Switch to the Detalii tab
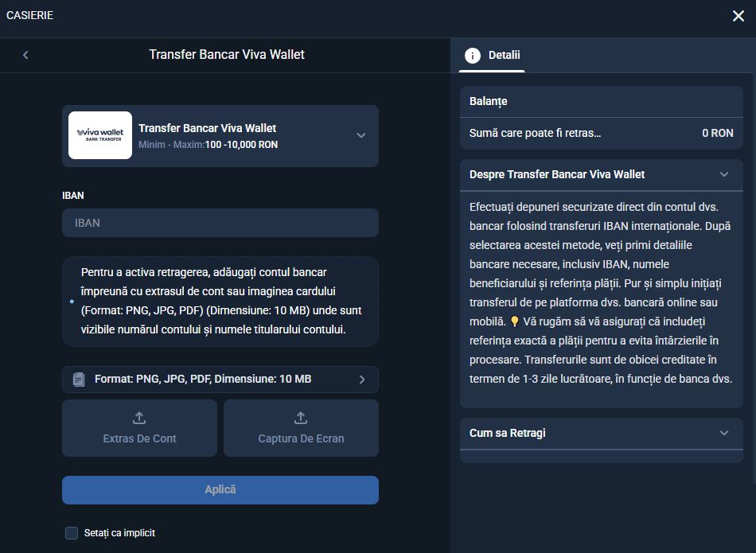 (x=492, y=56)
